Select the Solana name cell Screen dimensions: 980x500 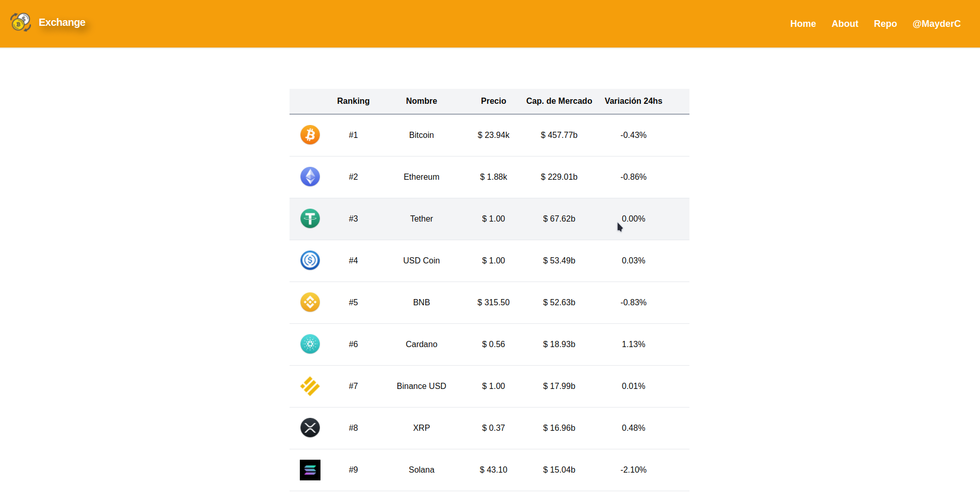tap(422, 470)
